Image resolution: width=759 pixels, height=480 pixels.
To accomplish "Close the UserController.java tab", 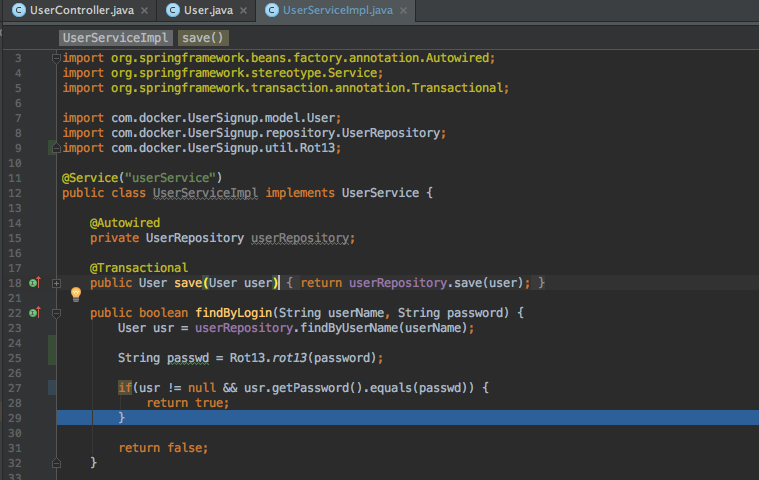I will pos(144,11).
